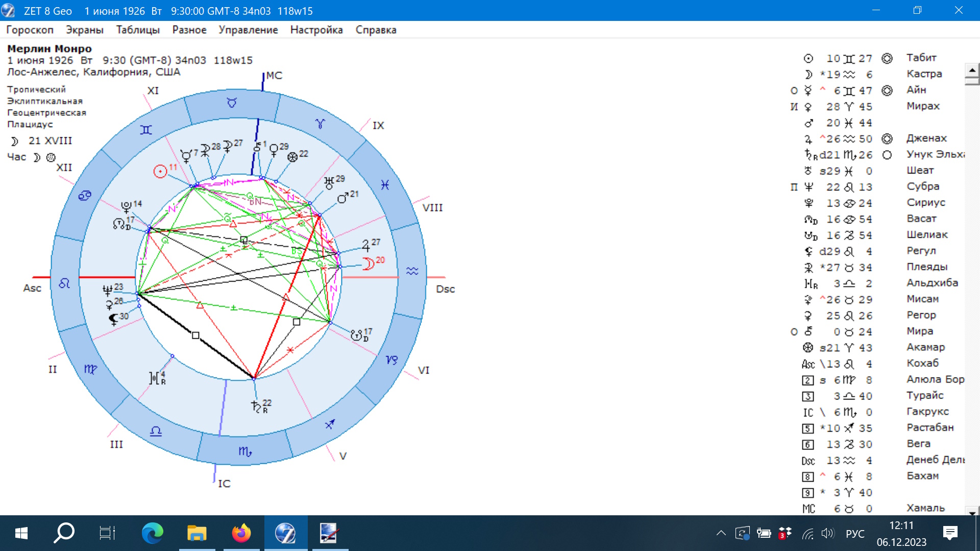Click the Sun glyph in the chart
The height and width of the screenshot is (551, 980).
(160, 172)
